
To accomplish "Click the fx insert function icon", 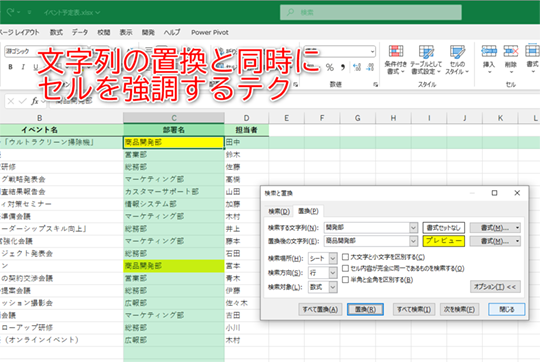I will pos(35,101).
